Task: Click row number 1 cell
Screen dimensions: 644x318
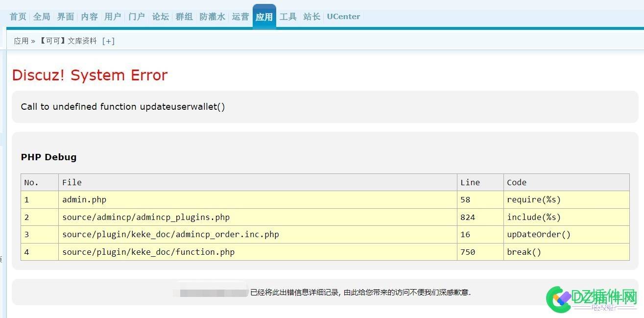Action: coord(40,200)
